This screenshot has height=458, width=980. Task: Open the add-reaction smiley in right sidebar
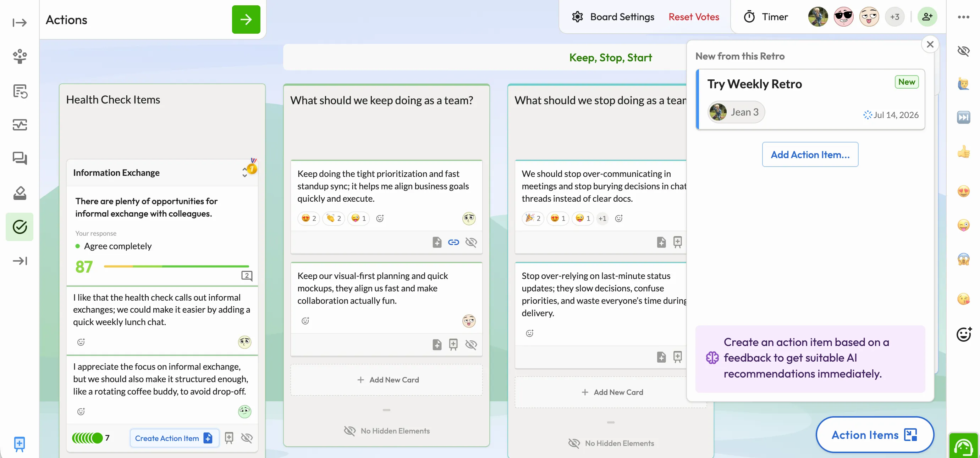(x=963, y=334)
